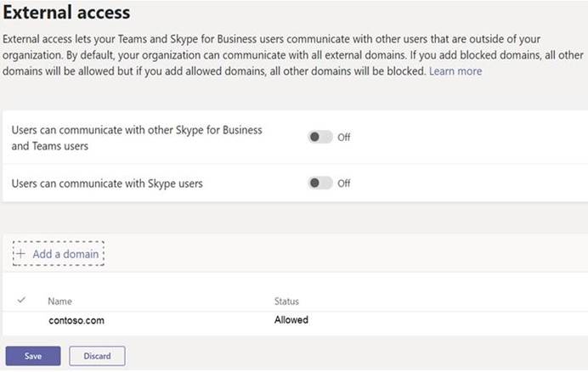Open the Learn more link
588x372 pixels.
455,71
